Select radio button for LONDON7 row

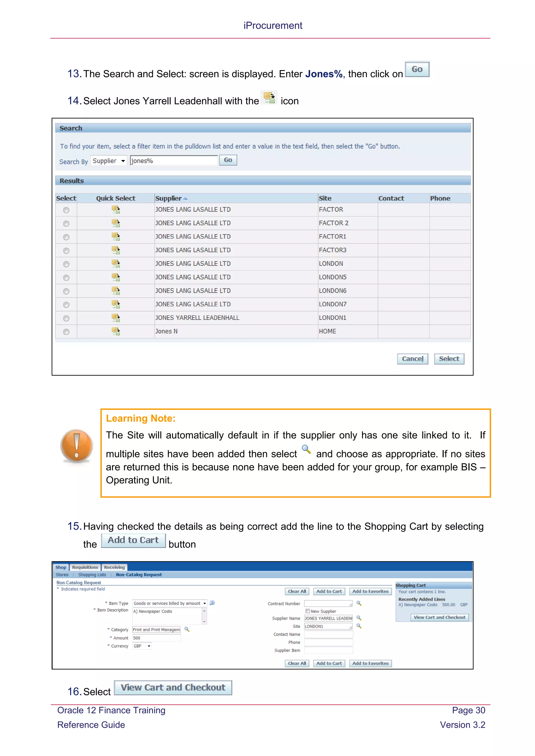pos(66,305)
